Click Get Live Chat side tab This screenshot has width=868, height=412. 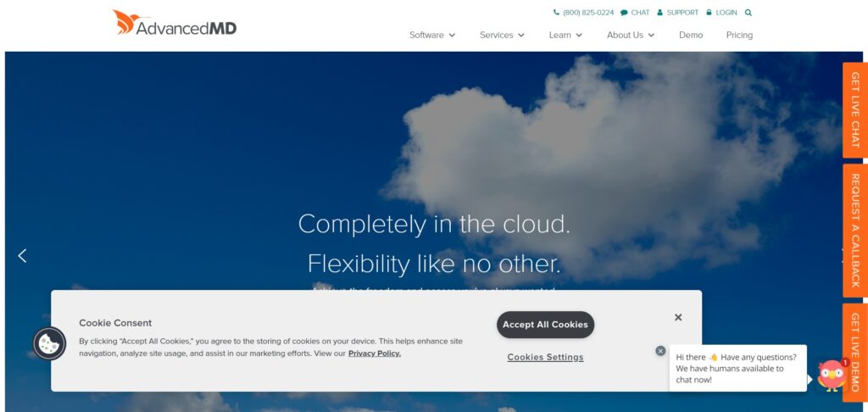coord(854,109)
